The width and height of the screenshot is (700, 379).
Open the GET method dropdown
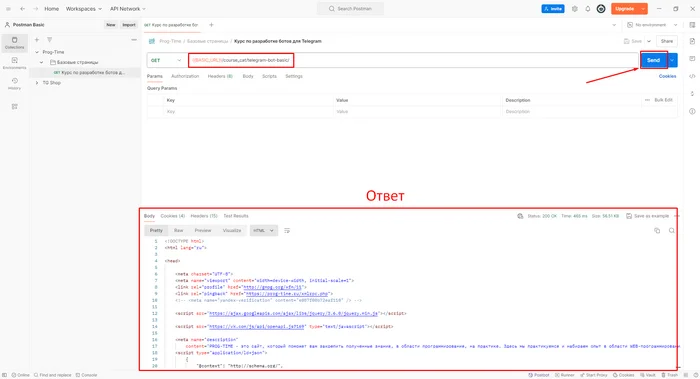166,60
